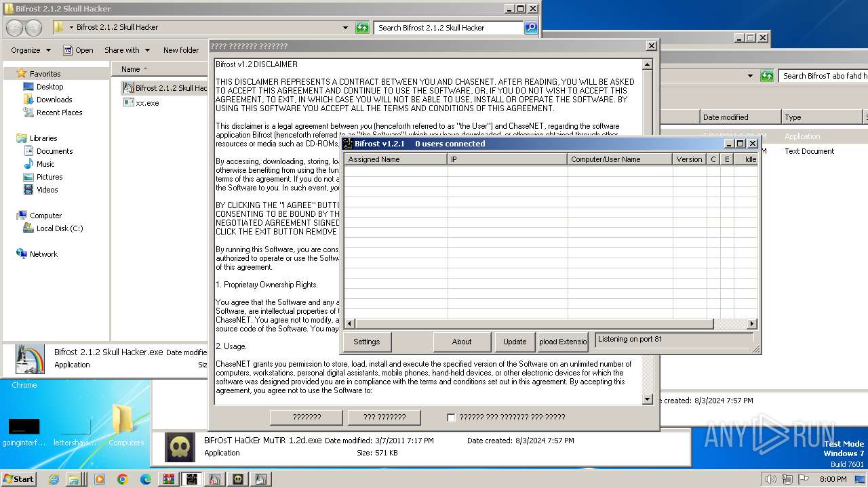Sort by Assigned Name column header
Viewport: 868px width, 488px height.
[x=395, y=159]
